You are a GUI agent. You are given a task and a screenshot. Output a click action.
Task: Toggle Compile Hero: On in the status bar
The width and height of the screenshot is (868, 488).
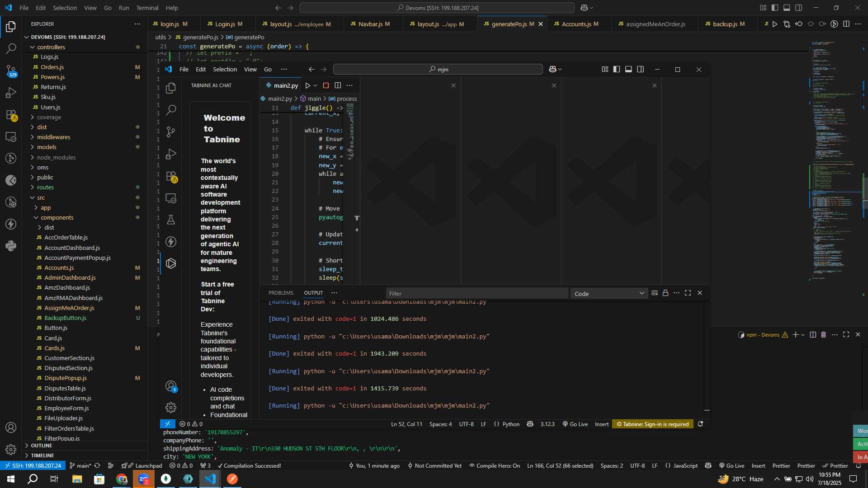pyautogui.click(x=494, y=466)
